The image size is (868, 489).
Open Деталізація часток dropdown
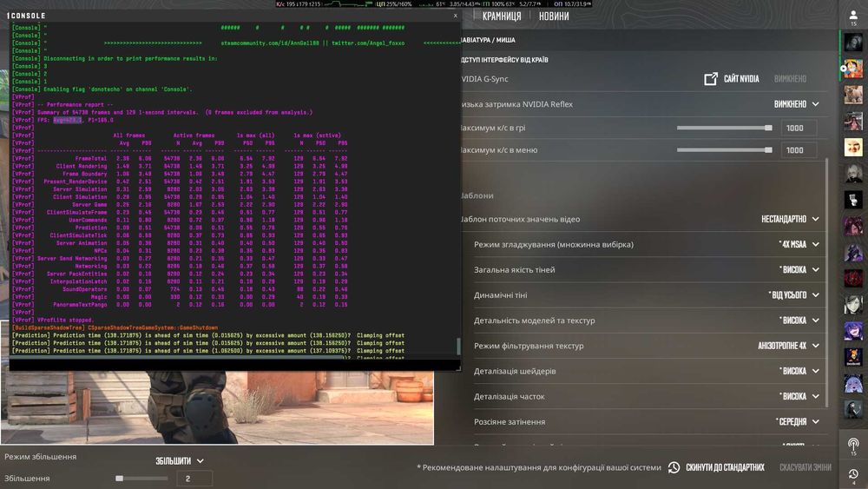click(x=799, y=397)
